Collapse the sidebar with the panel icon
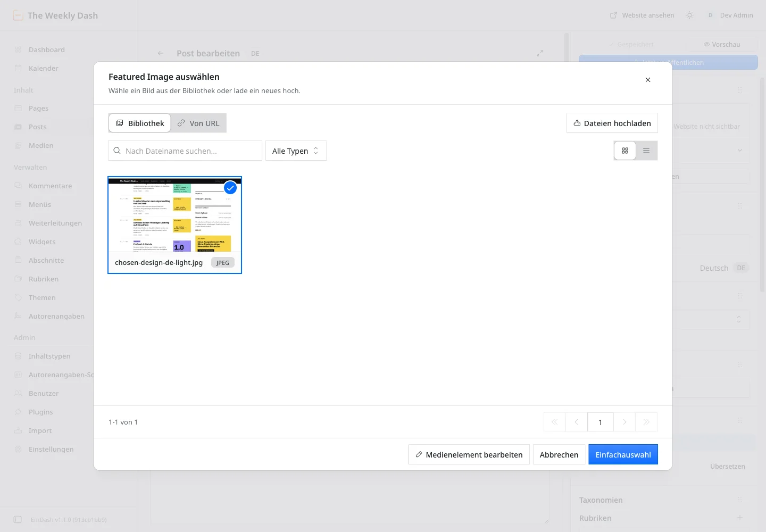Screen dimensions: 766x532 pyautogui.click(x=18, y=519)
